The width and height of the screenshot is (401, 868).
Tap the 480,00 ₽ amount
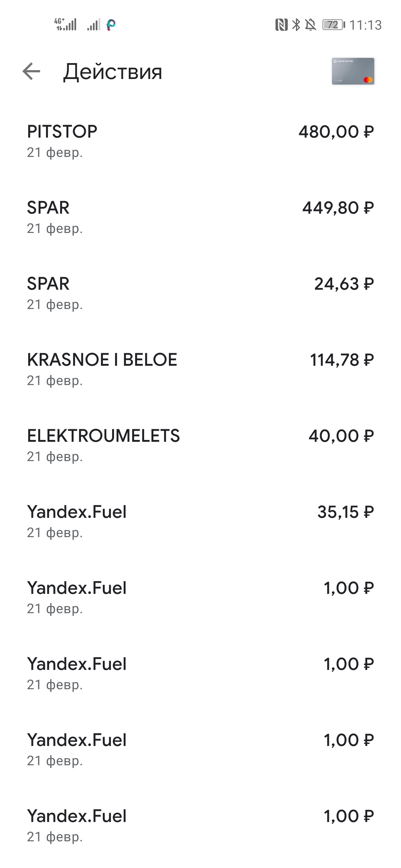click(336, 132)
